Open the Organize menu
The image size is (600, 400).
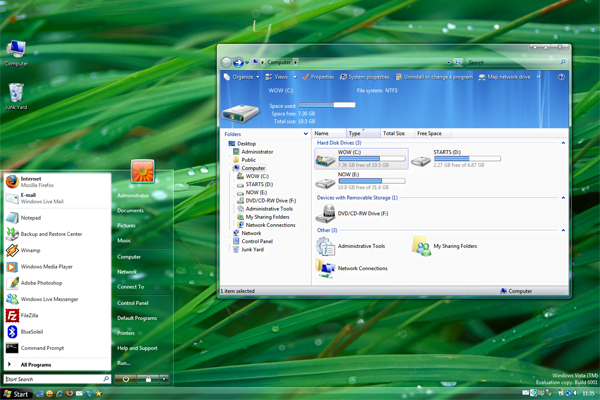[x=242, y=77]
